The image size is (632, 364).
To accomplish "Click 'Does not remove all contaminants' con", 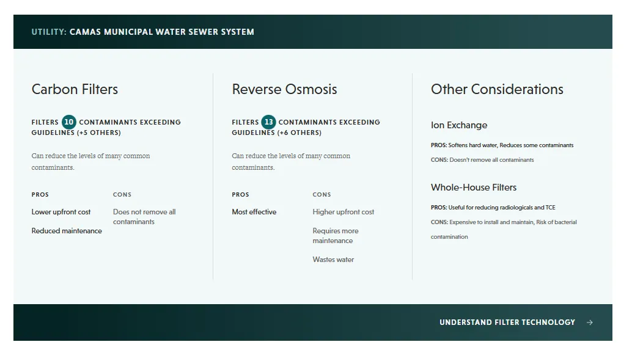I will [x=144, y=217].
